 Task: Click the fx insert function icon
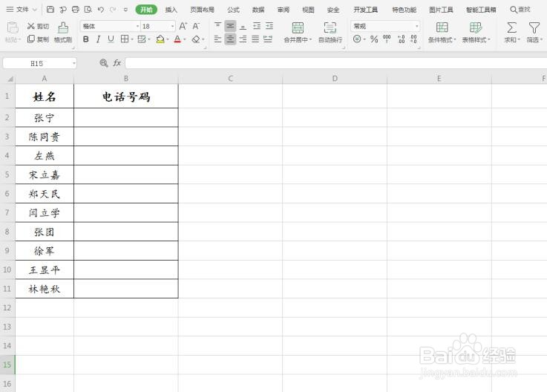117,63
